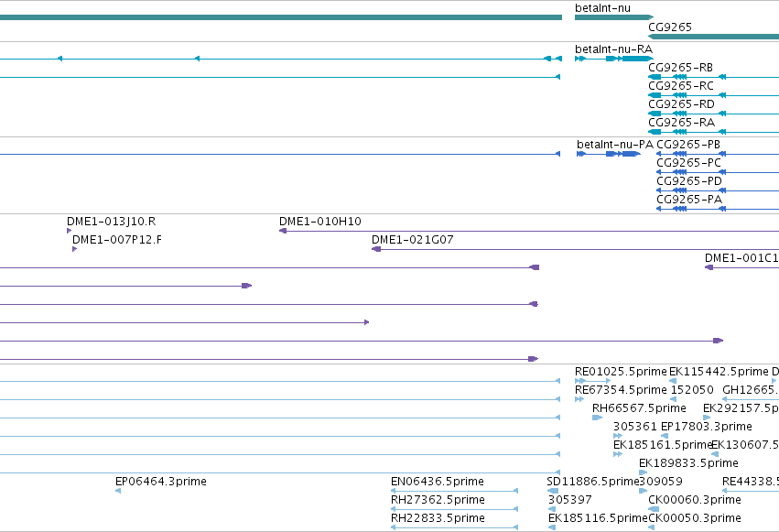Click the CG9265-PD protein label
This screenshot has height=532, width=779.
pyautogui.click(x=689, y=181)
